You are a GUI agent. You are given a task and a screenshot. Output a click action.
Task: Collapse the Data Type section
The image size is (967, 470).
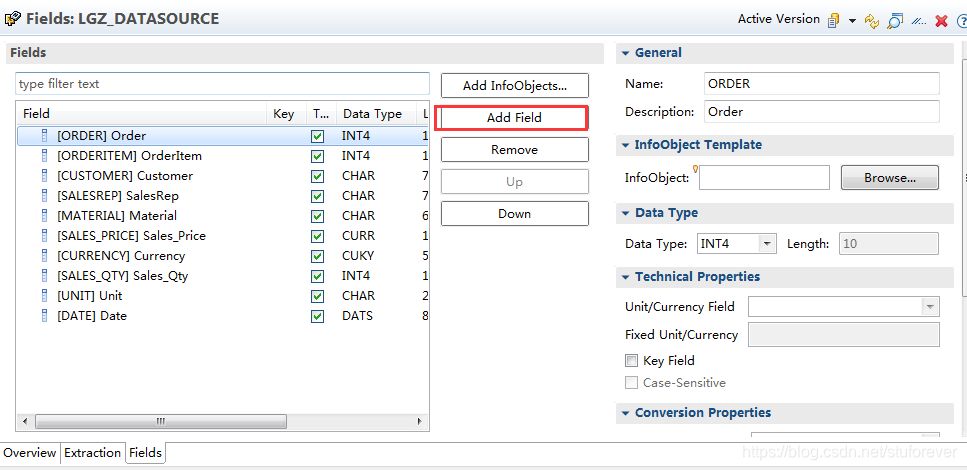pyautogui.click(x=625, y=213)
